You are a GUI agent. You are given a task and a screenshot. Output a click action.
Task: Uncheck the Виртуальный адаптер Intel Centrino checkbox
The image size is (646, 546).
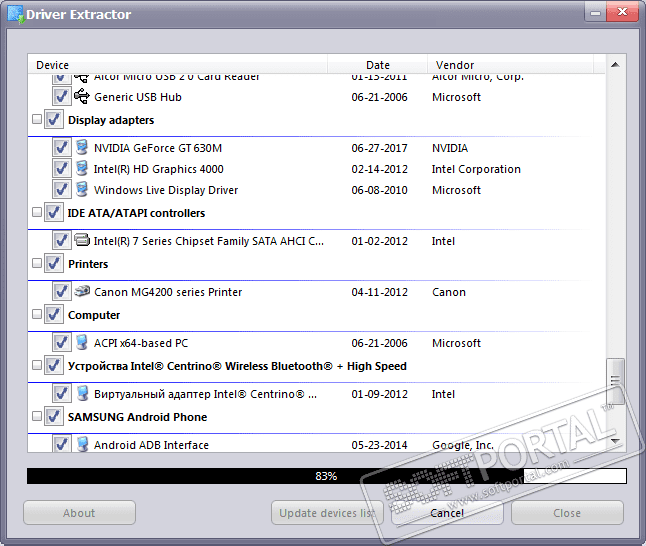(62, 394)
